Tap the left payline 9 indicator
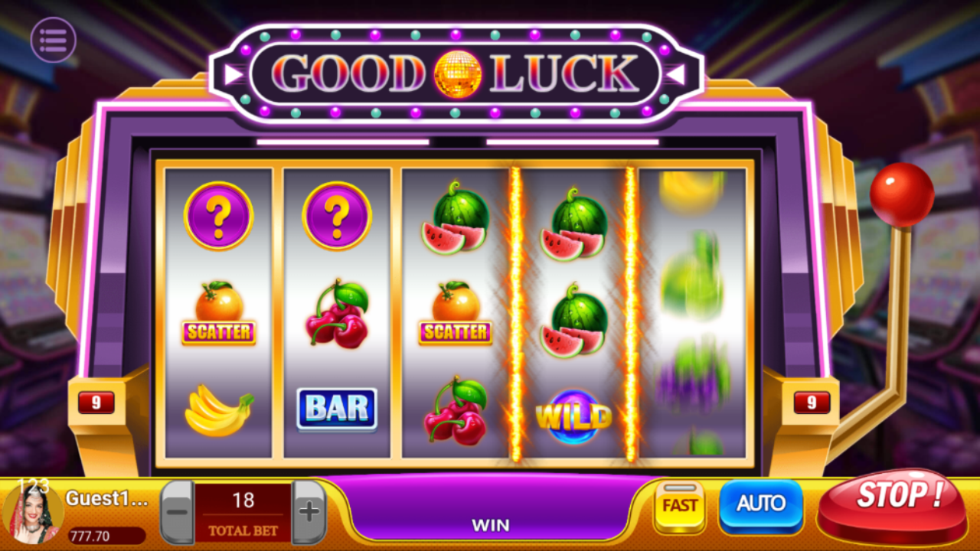This screenshot has width=980, height=551. click(x=96, y=402)
